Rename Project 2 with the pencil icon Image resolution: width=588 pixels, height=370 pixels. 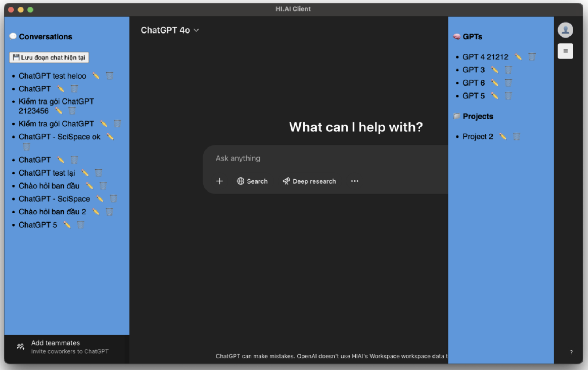(503, 137)
